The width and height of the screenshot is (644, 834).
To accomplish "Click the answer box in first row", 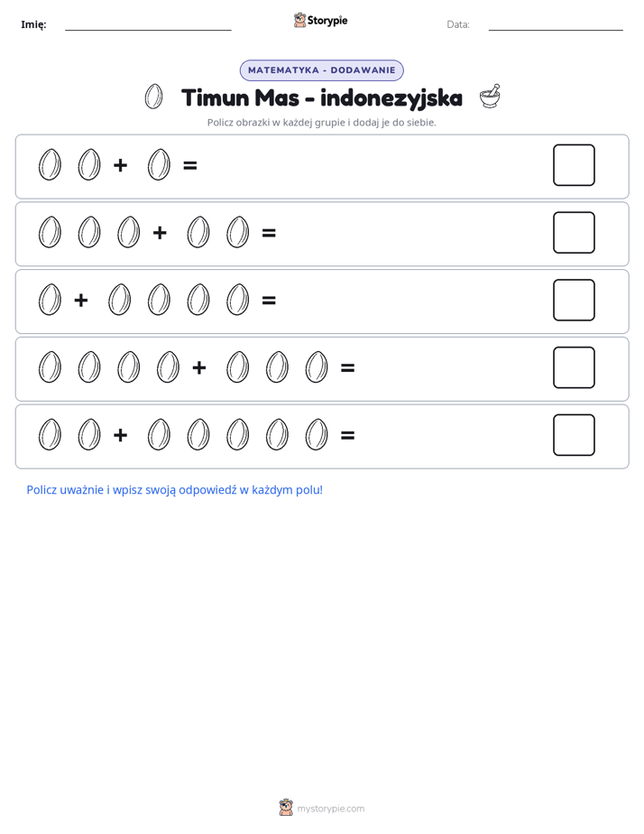I will pyautogui.click(x=574, y=165).
